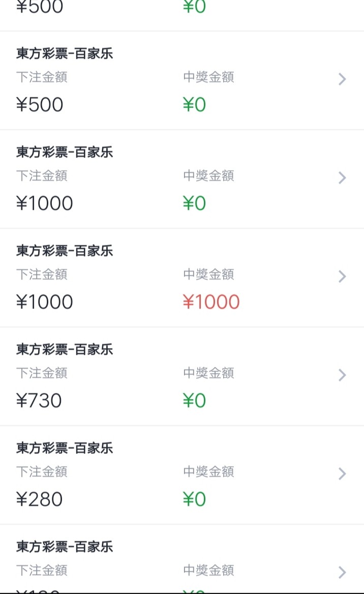364x594 pixels.
Task: Open the title of the ¥1000-winning record
Action: coord(65,251)
